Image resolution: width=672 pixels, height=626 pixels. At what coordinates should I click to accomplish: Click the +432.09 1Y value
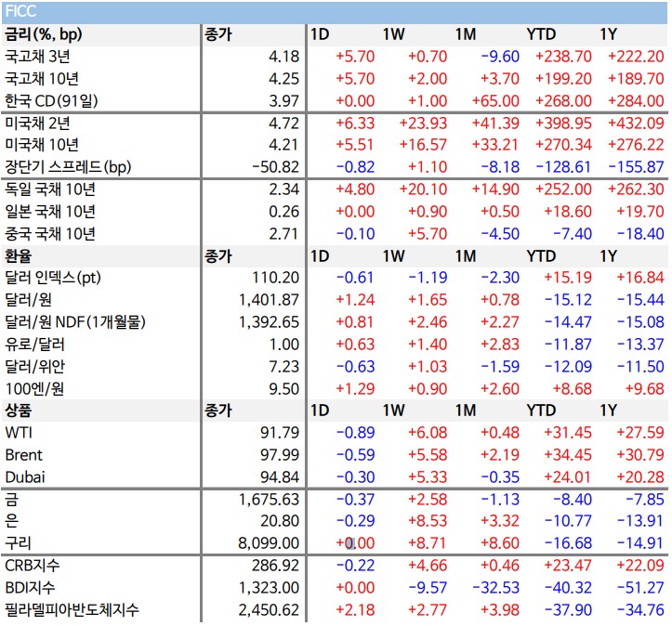point(636,124)
